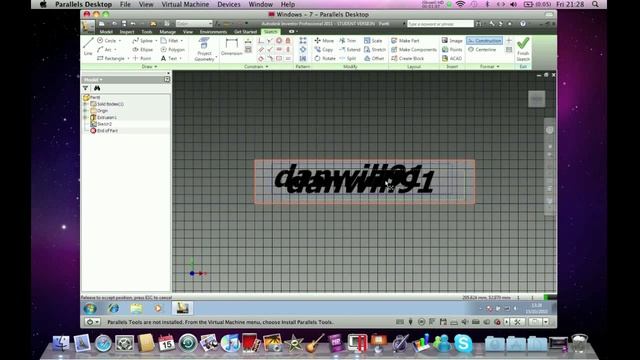This screenshot has height=360, width=640.
Task: Open Skype from the macOS Dock
Action: tap(463, 343)
